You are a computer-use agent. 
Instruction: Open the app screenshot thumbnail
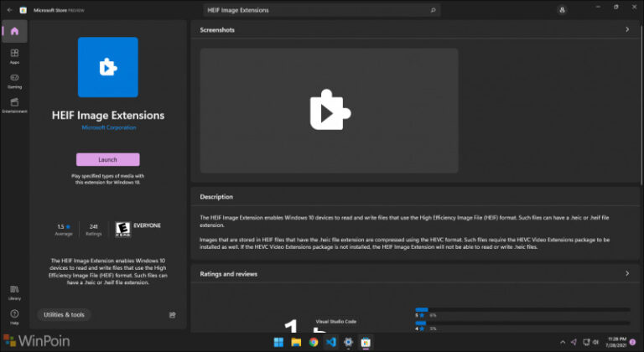(x=329, y=111)
